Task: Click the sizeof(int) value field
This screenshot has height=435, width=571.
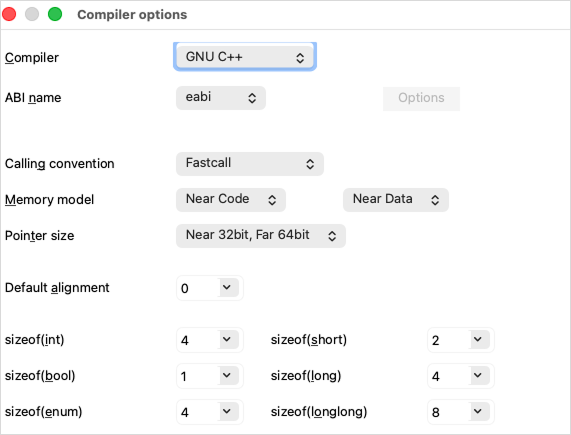Action: point(198,340)
